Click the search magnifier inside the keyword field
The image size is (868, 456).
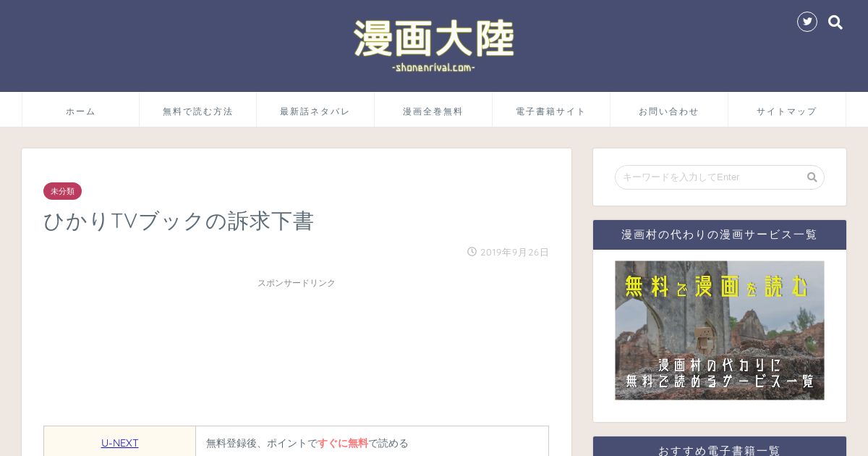812,177
